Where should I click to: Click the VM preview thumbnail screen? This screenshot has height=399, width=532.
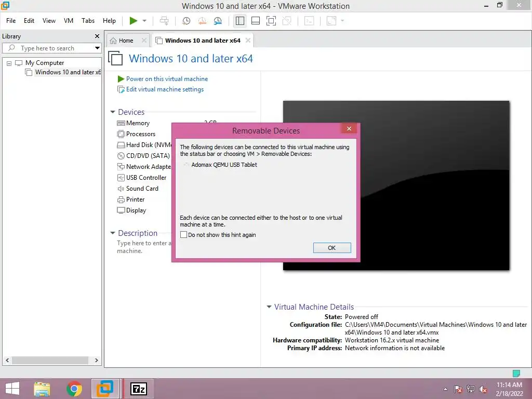coord(396,185)
